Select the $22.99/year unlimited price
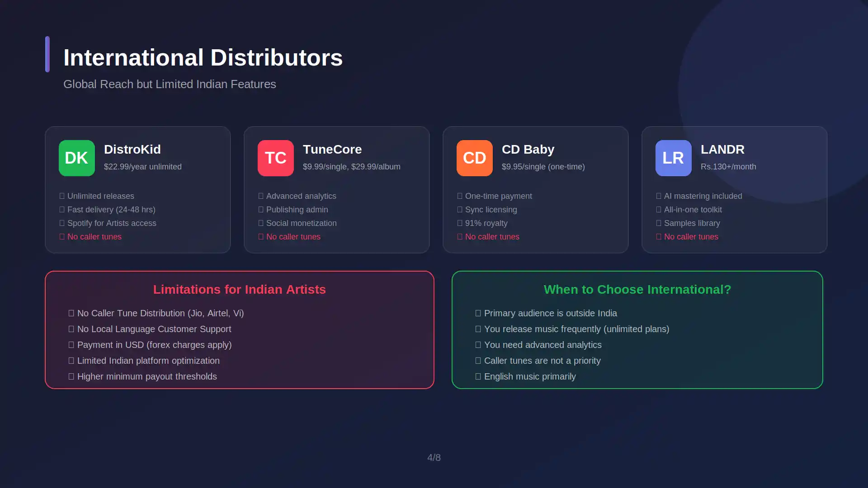 (x=143, y=167)
